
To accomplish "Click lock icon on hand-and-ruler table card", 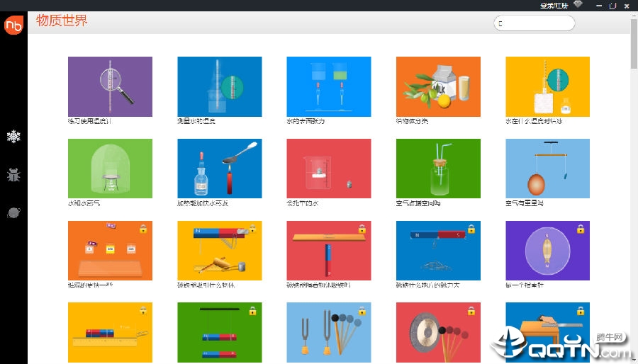I will tap(580, 311).
